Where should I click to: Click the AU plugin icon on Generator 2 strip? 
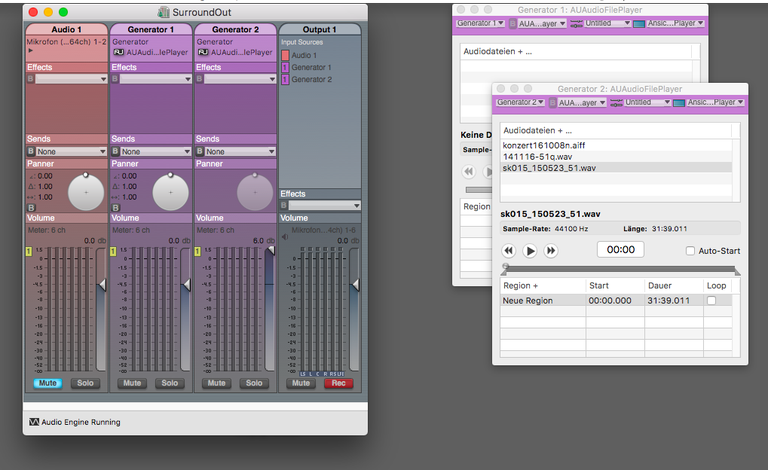[203, 52]
